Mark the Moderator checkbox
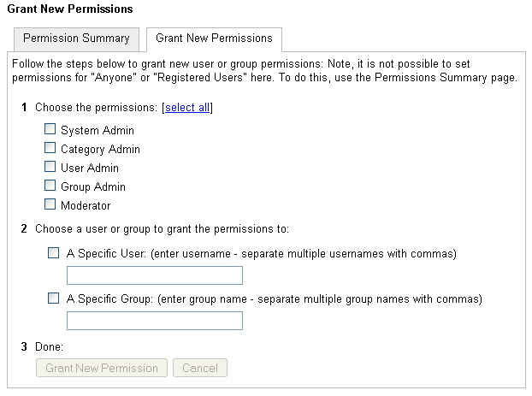The width and height of the screenshot is (532, 396). click(x=50, y=205)
